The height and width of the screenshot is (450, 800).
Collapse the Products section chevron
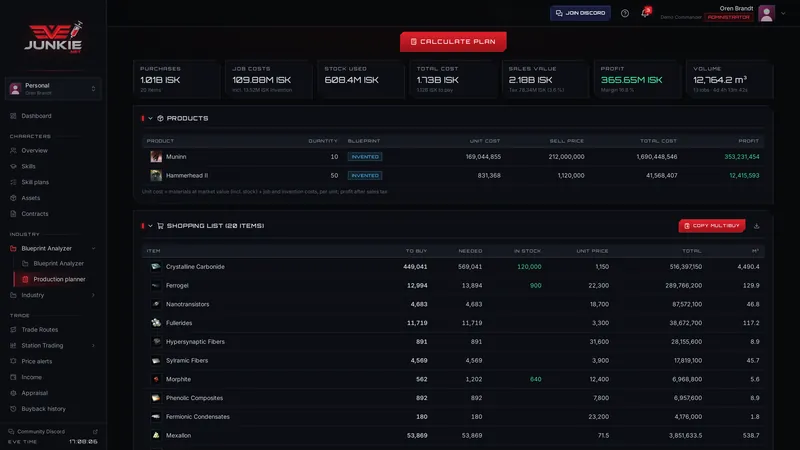click(150, 118)
